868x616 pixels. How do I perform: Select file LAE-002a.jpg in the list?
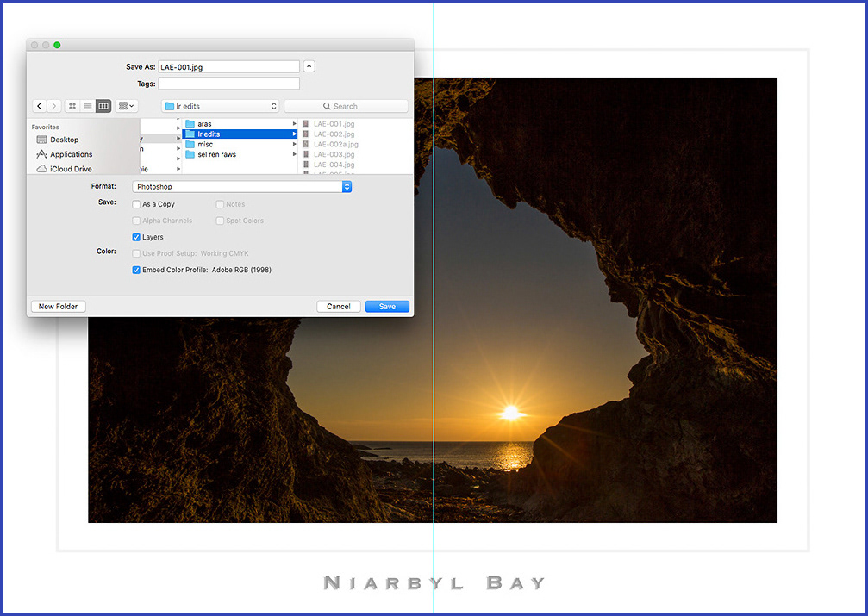[x=336, y=144]
